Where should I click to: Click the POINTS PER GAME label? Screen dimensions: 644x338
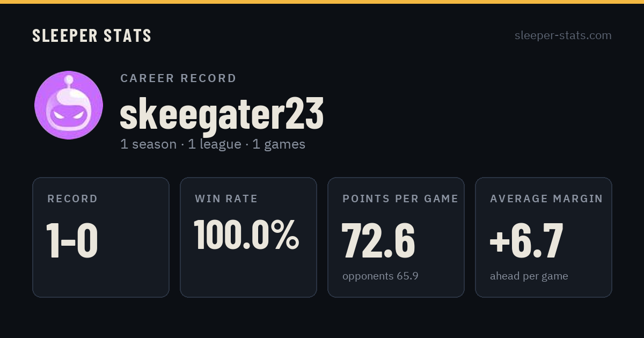[400, 199]
